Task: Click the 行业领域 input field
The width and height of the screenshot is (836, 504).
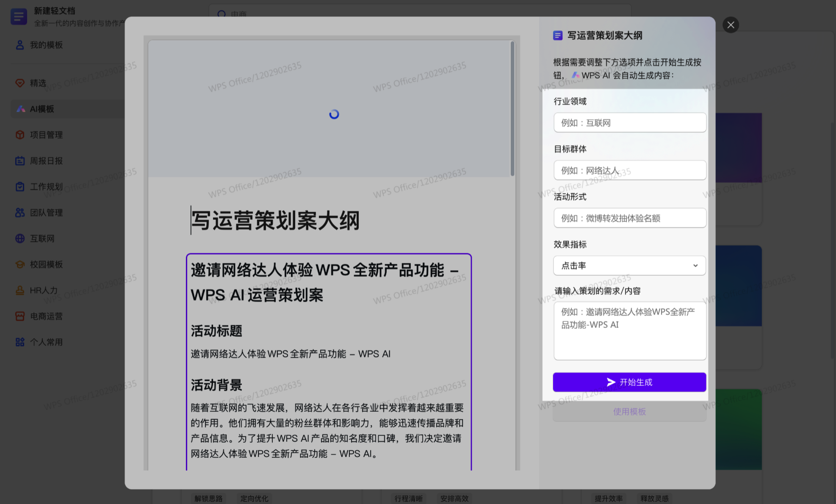Action: 629,123
